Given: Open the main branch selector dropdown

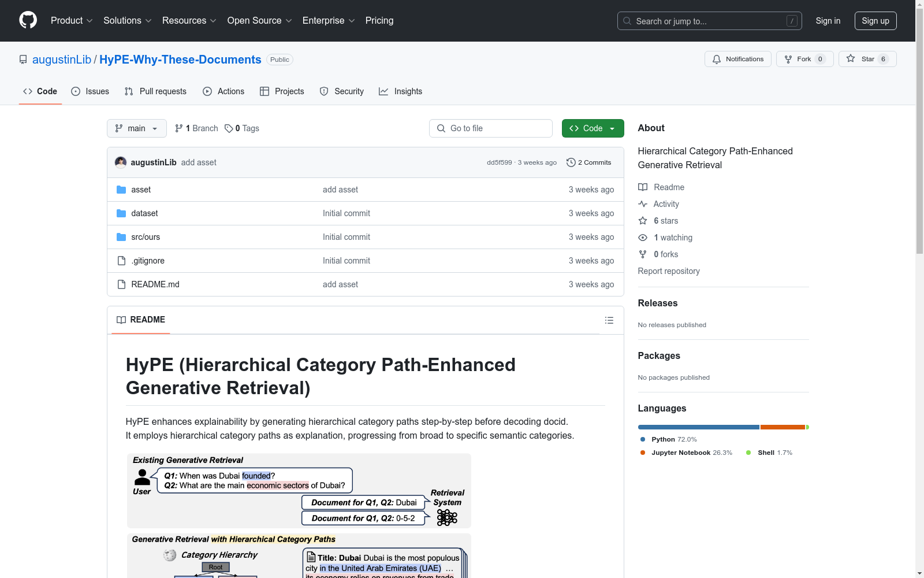Looking at the screenshot, I should [137, 128].
